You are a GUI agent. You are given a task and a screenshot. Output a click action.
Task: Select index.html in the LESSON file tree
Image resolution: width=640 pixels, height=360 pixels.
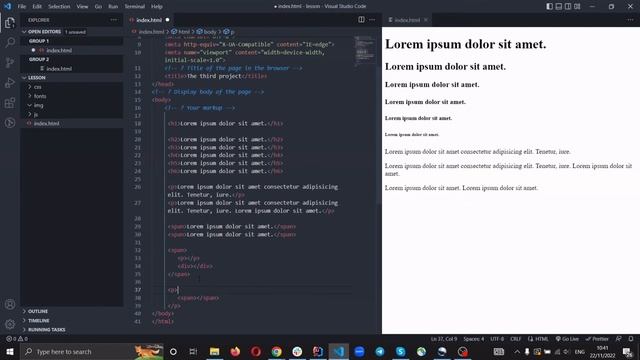pyautogui.click(x=72, y=123)
